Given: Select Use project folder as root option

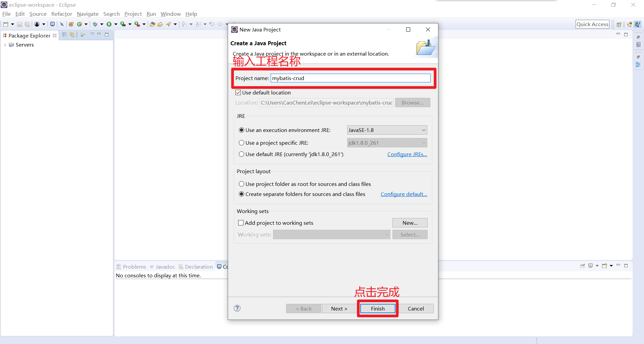Looking at the screenshot, I should point(241,184).
